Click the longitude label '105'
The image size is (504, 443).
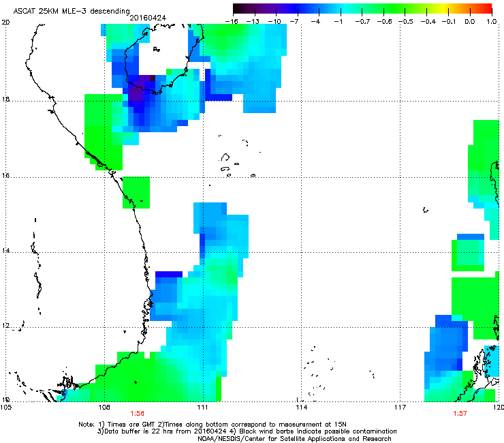click(x=5, y=408)
